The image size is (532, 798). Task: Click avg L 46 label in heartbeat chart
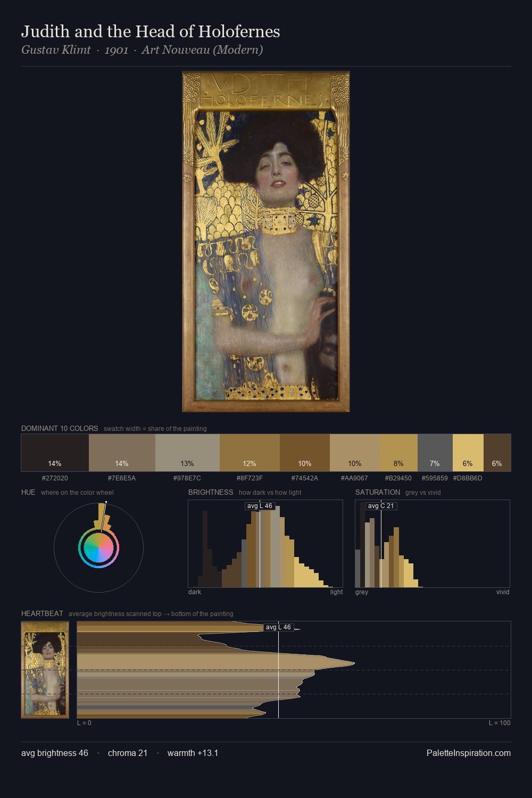[278, 627]
